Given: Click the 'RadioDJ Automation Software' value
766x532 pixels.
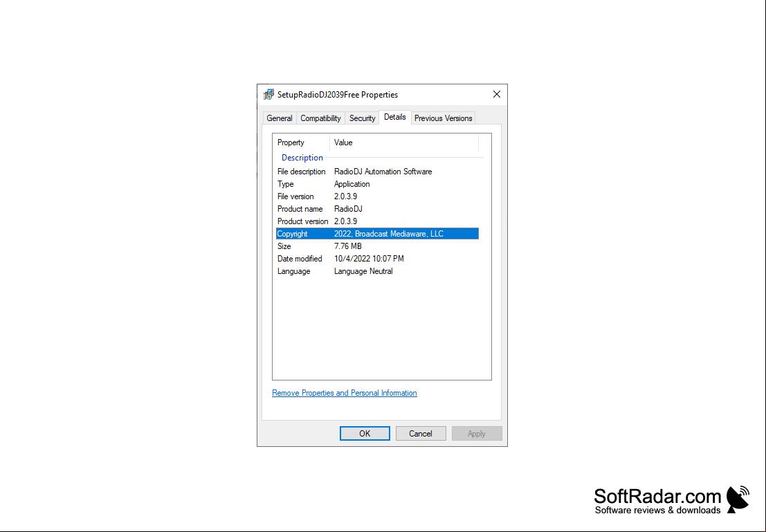Looking at the screenshot, I should pyautogui.click(x=383, y=172).
